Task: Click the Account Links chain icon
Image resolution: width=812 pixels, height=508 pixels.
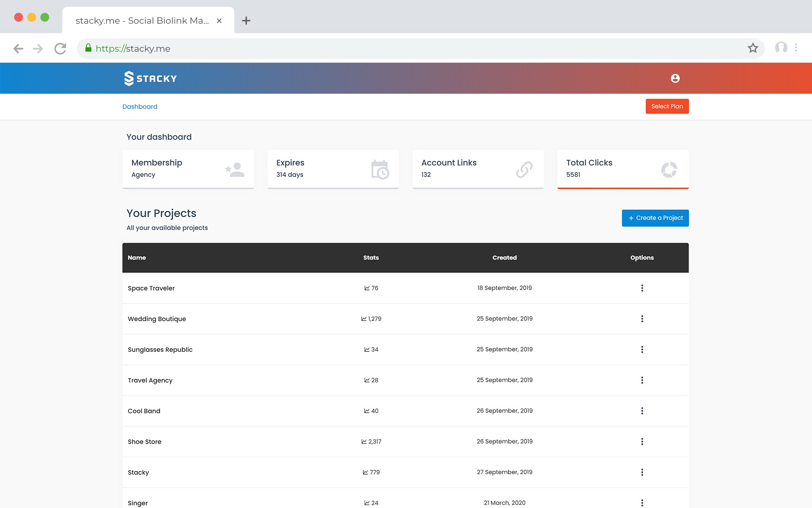Action: click(524, 169)
